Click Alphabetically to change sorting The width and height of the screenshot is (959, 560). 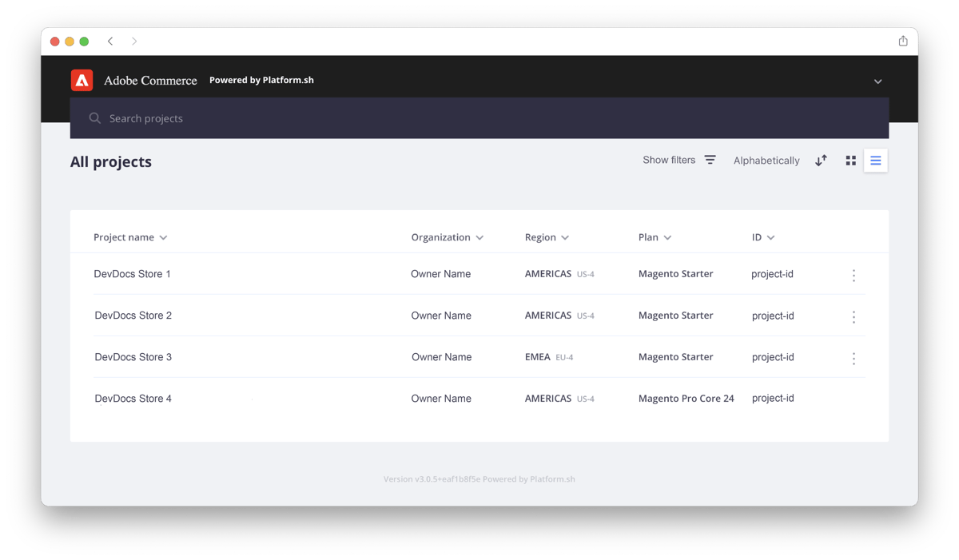coord(766,160)
